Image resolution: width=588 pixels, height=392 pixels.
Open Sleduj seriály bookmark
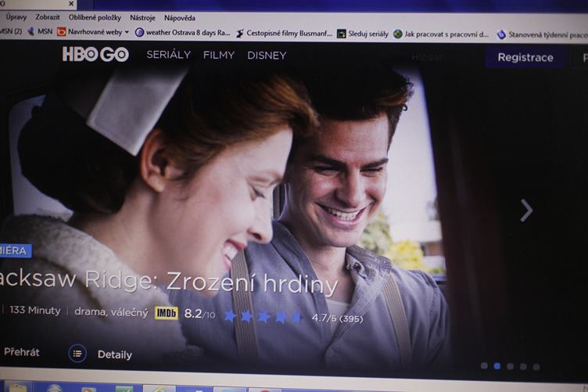(x=363, y=34)
